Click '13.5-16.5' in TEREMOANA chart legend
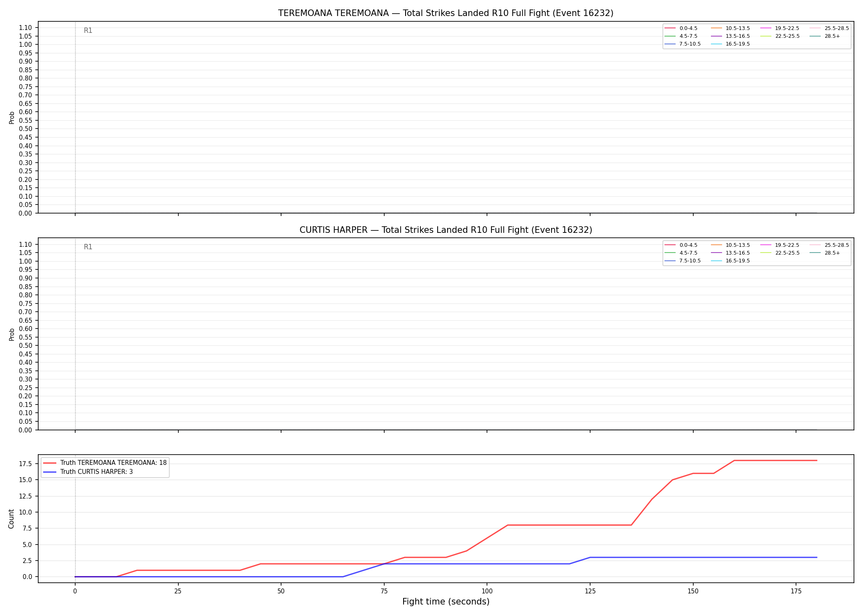 (x=738, y=36)
